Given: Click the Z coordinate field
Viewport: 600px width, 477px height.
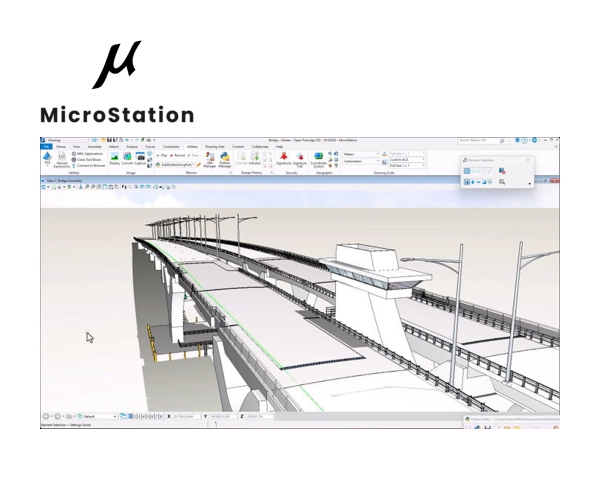Looking at the screenshot, I should 259,416.
